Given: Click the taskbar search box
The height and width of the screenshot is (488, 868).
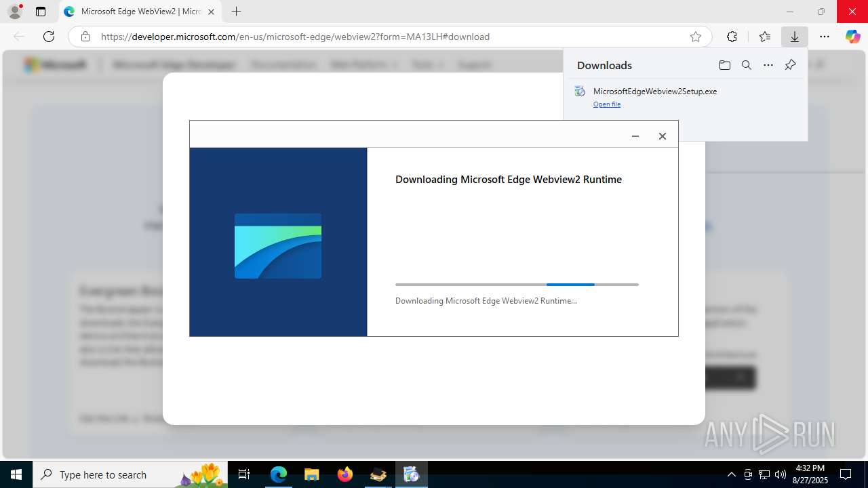Looking at the screenshot, I should click(130, 474).
